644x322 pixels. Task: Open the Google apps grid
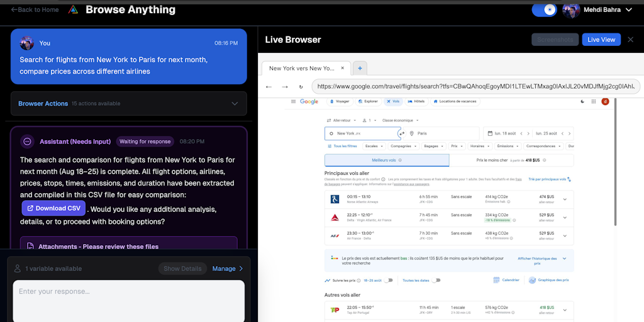(594, 101)
